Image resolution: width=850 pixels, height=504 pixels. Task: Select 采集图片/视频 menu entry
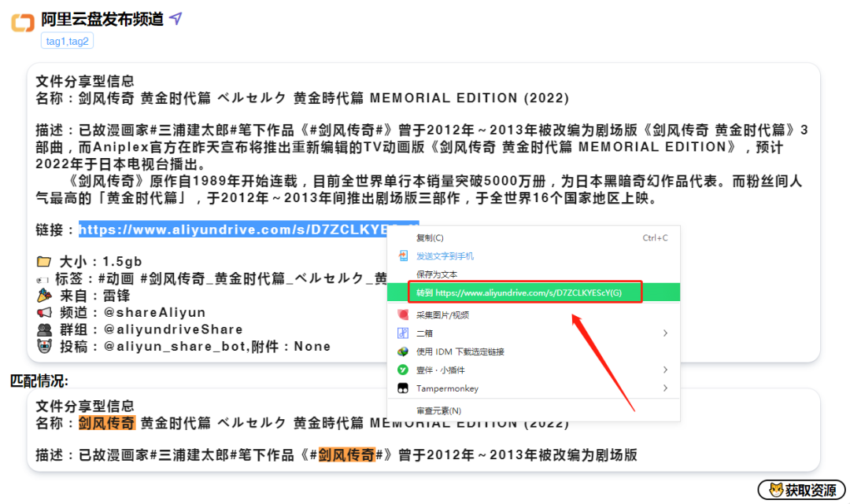(x=442, y=315)
